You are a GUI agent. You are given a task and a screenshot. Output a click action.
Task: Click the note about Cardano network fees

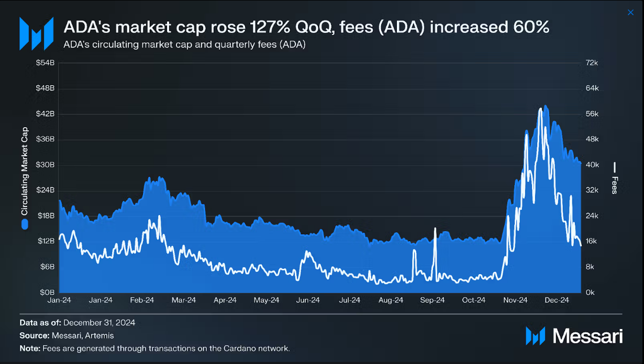154,348
